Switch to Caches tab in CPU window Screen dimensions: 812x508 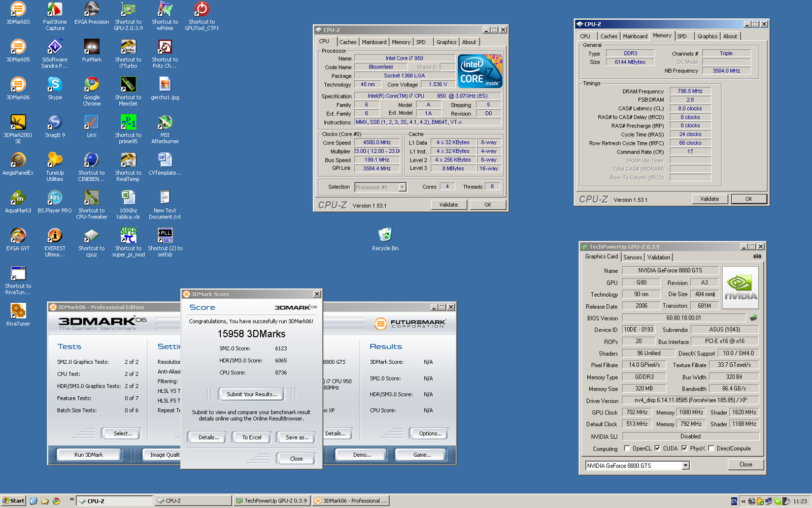pyautogui.click(x=348, y=42)
